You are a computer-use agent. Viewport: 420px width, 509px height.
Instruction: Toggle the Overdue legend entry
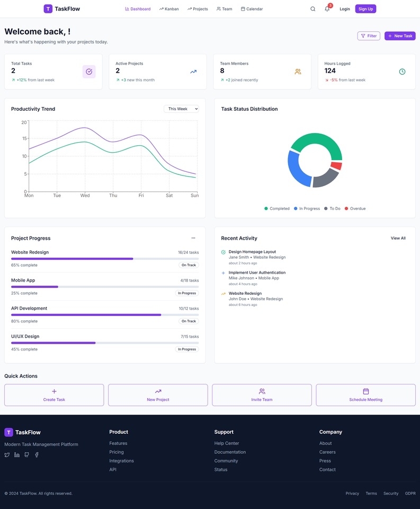pyautogui.click(x=355, y=209)
